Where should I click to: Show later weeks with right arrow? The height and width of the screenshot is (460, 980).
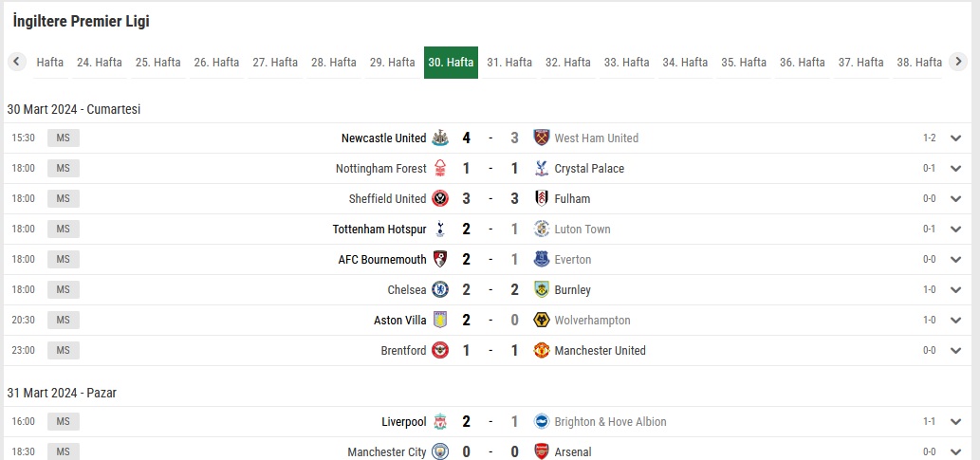[958, 62]
